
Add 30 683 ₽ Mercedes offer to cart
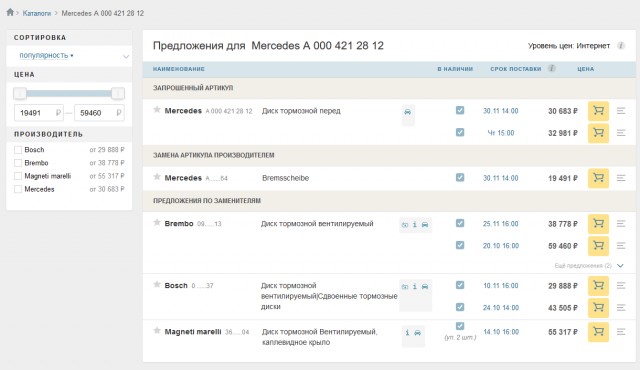click(x=598, y=111)
